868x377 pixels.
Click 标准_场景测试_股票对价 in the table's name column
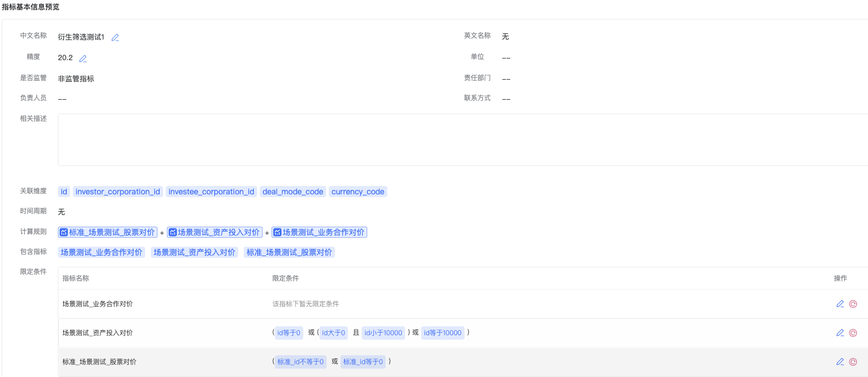(99, 362)
